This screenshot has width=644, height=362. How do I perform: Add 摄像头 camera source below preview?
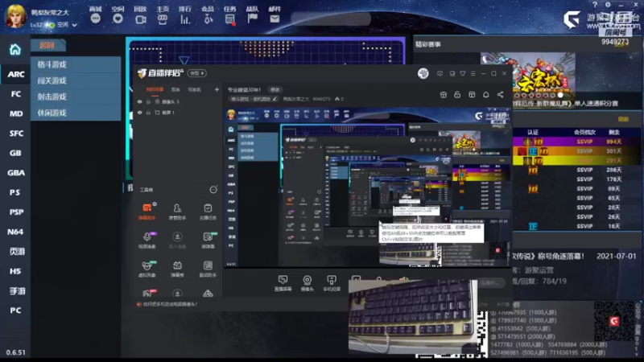pyautogui.click(x=307, y=283)
